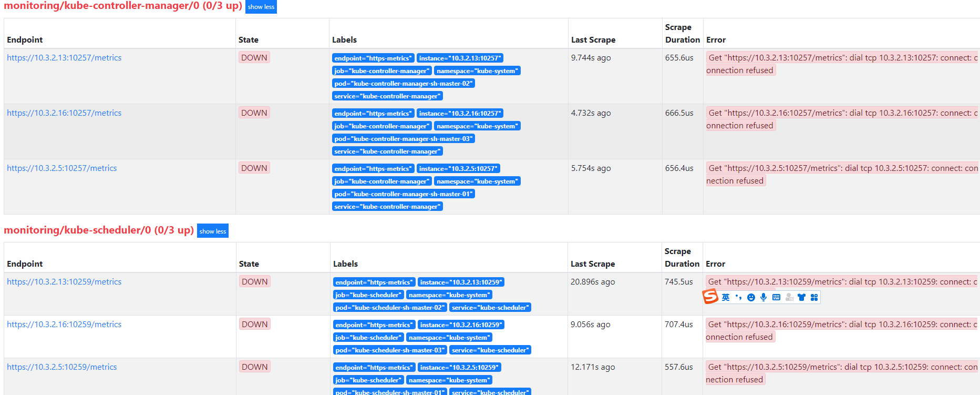
Task: Click job="kube-controller-manager" label in 10.3.2.13:10257 row
Action: 382,71
